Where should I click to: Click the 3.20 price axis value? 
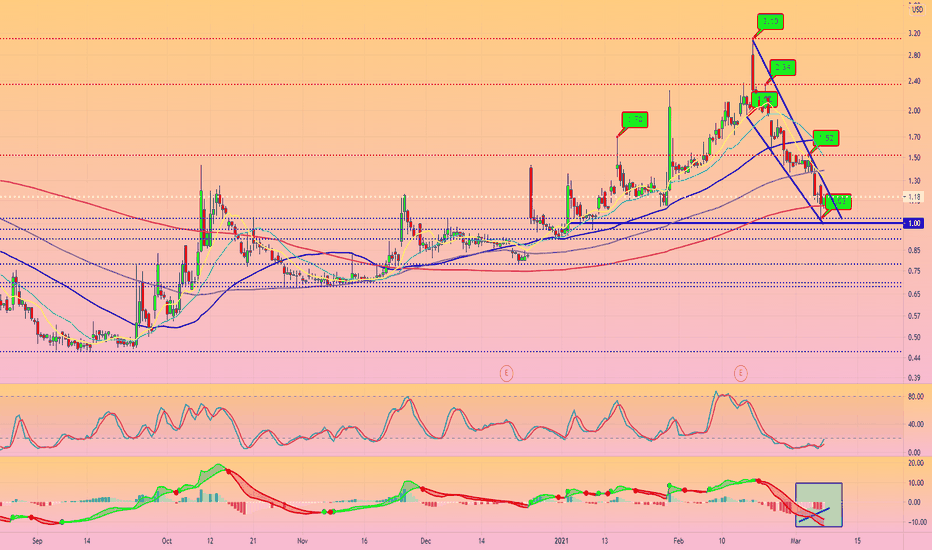pyautogui.click(x=914, y=34)
